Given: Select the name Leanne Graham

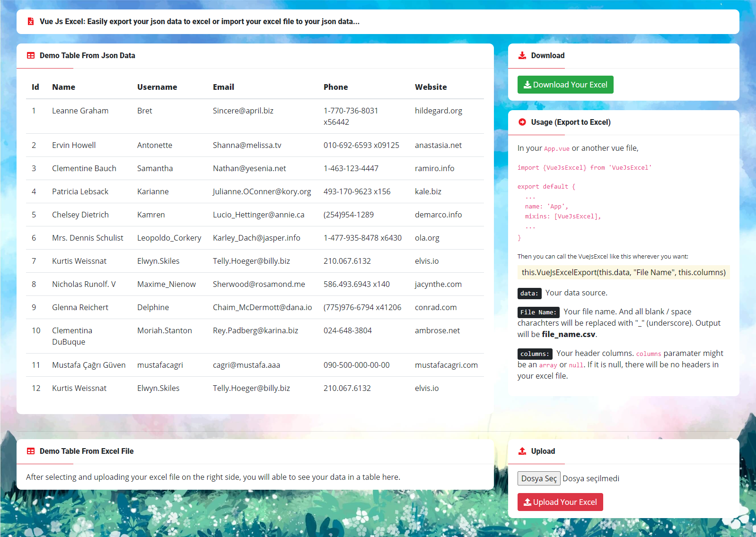Looking at the screenshot, I should pos(80,111).
